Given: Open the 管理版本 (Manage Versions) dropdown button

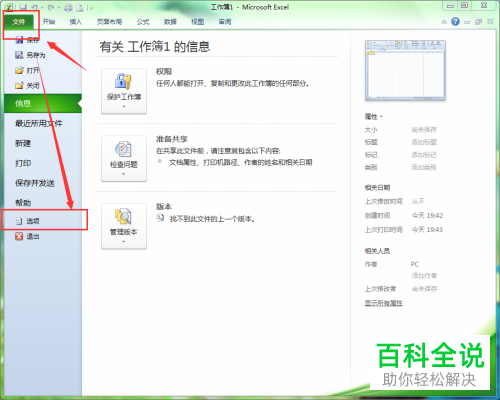Looking at the screenshot, I should coord(124,226).
